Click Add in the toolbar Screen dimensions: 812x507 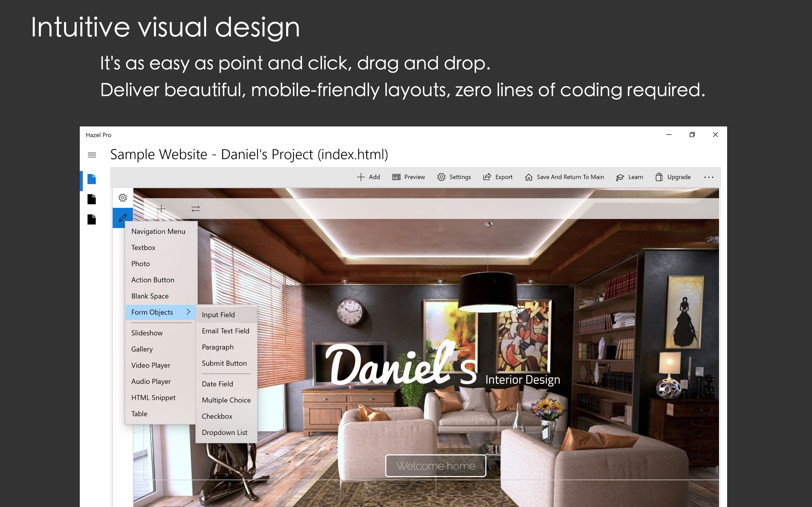point(369,177)
